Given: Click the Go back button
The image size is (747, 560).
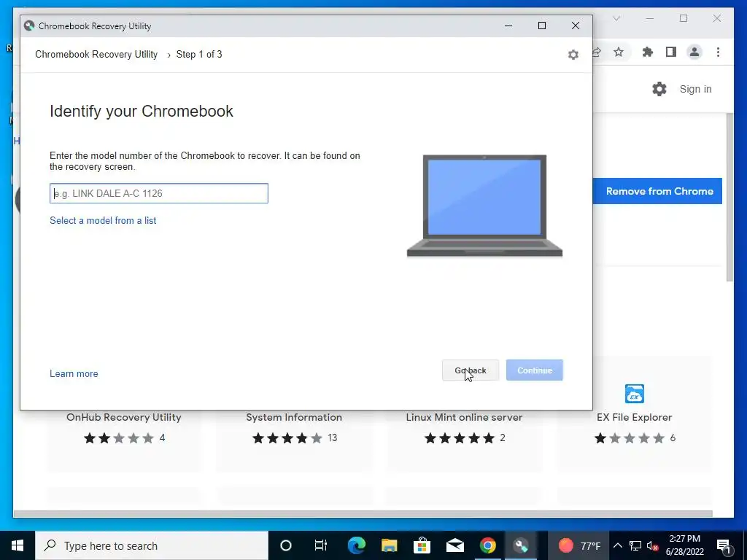Looking at the screenshot, I should pyautogui.click(x=471, y=370).
